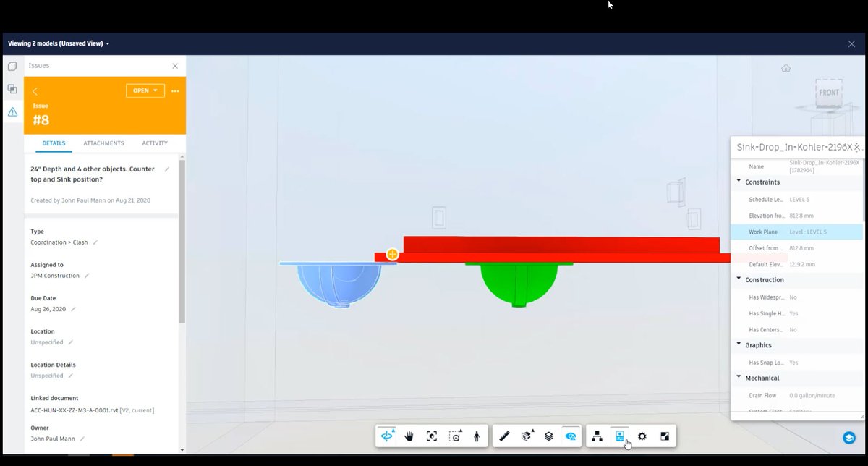Select the Default Elevation property row
868x466 pixels.
(x=796, y=265)
